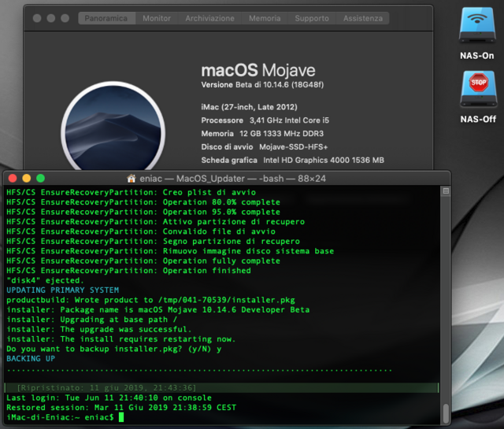Select the Supporto tab

tap(312, 18)
